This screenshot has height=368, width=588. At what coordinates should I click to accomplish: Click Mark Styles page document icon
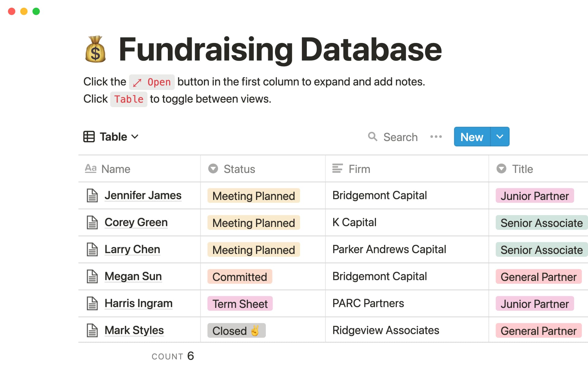tap(92, 331)
